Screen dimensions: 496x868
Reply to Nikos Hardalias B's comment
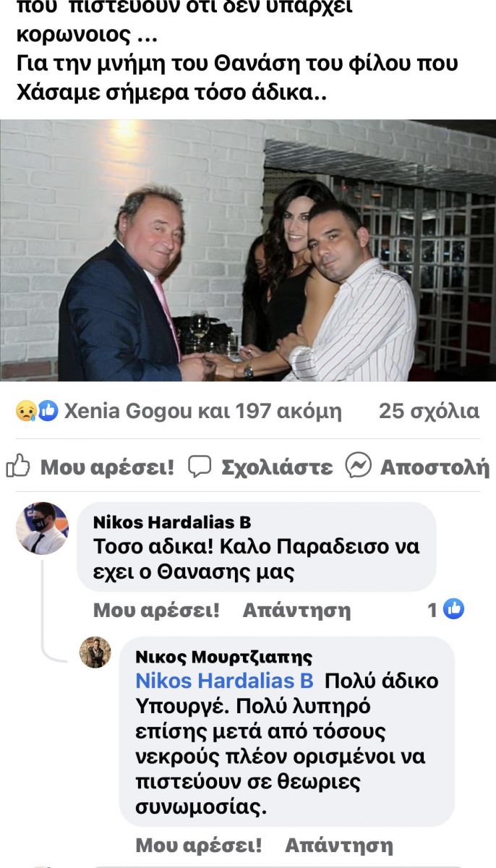(296, 610)
